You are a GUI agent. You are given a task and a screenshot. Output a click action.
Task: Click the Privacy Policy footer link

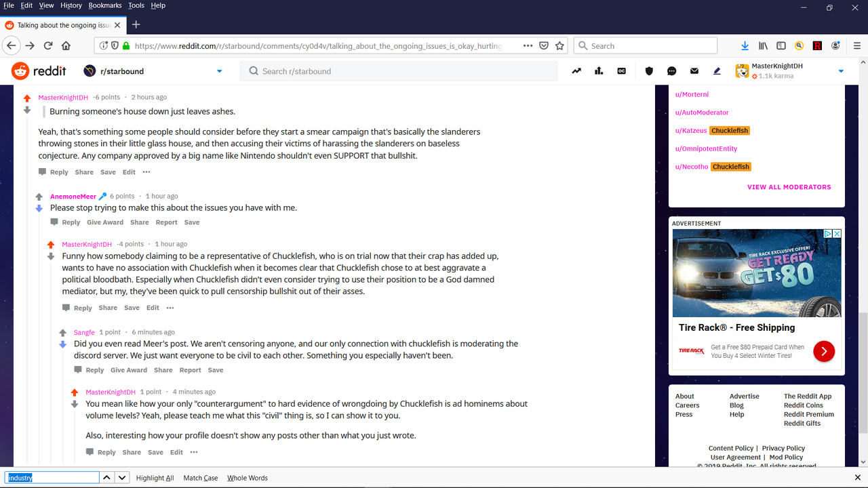coord(783,448)
